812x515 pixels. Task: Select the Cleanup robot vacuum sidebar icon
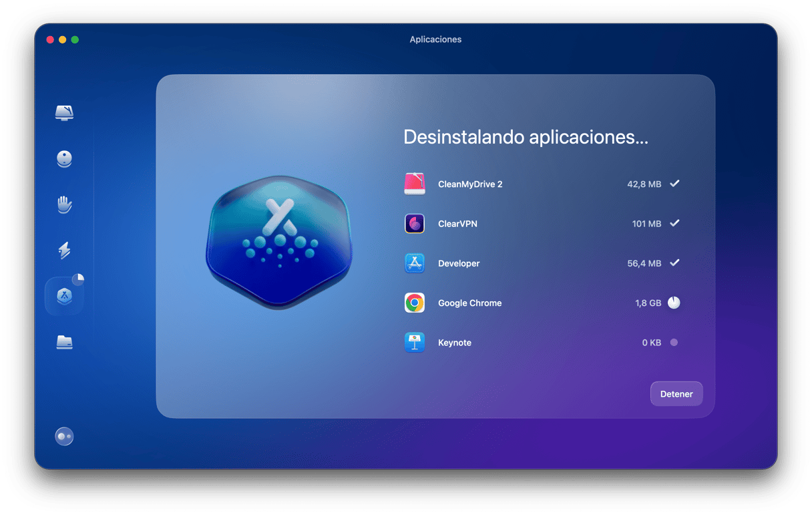[x=64, y=159]
